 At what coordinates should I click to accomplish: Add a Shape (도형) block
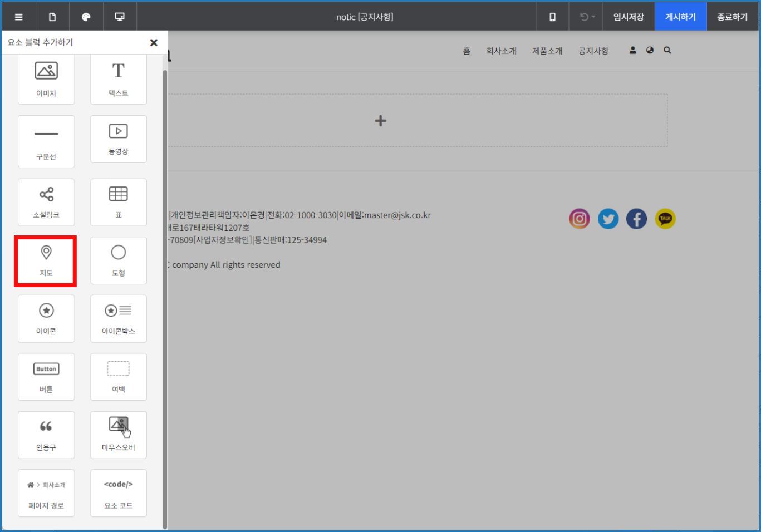119,261
